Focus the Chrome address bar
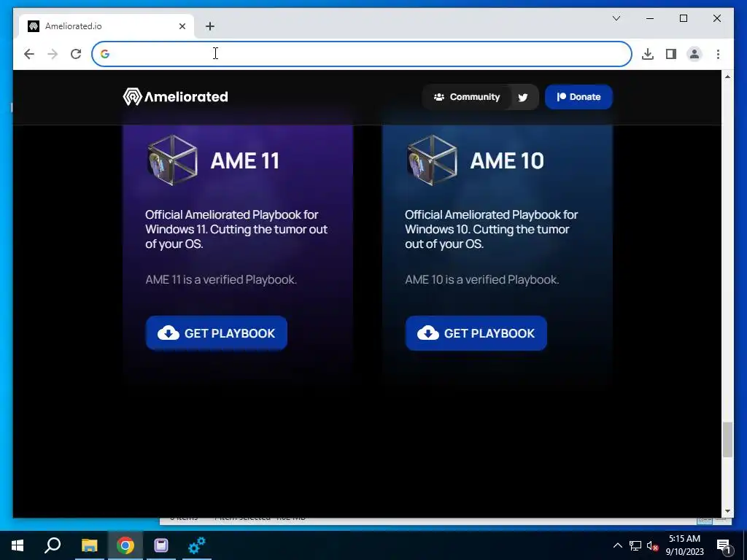This screenshot has height=560, width=747. 362,54
